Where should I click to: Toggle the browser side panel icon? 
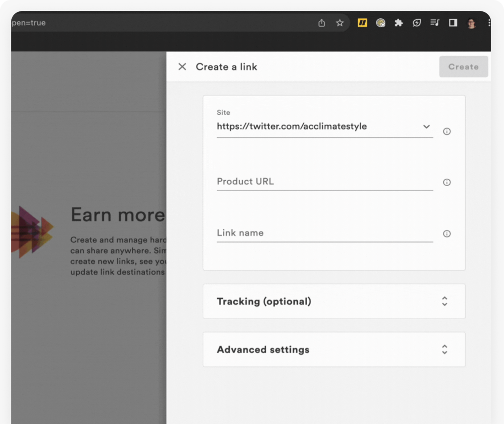point(453,23)
